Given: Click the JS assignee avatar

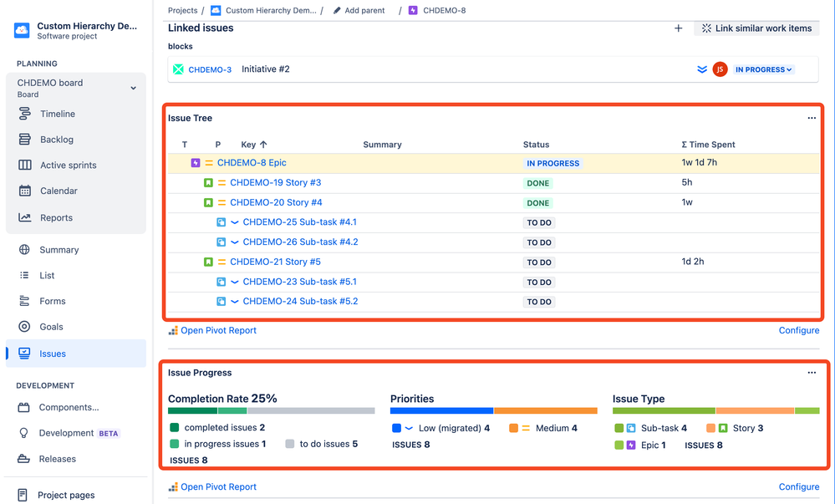Looking at the screenshot, I should pyautogui.click(x=720, y=69).
